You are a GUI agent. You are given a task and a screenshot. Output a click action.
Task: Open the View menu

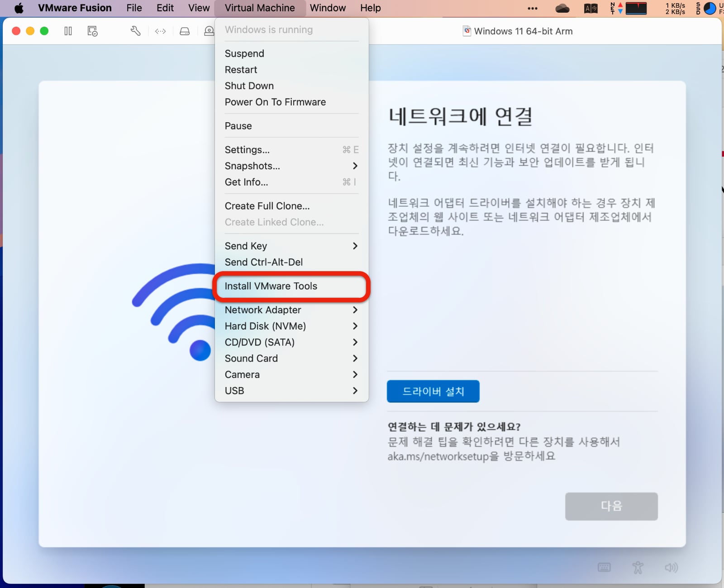pyautogui.click(x=199, y=8)
